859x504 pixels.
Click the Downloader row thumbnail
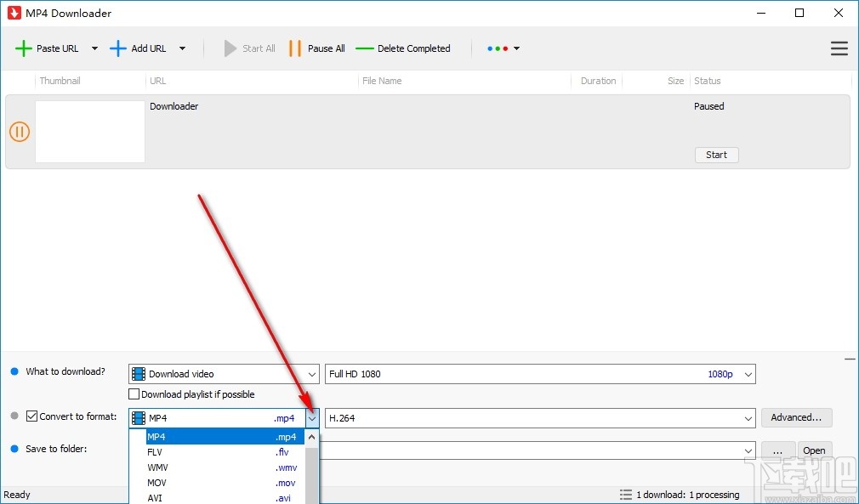tap(90, 132)
